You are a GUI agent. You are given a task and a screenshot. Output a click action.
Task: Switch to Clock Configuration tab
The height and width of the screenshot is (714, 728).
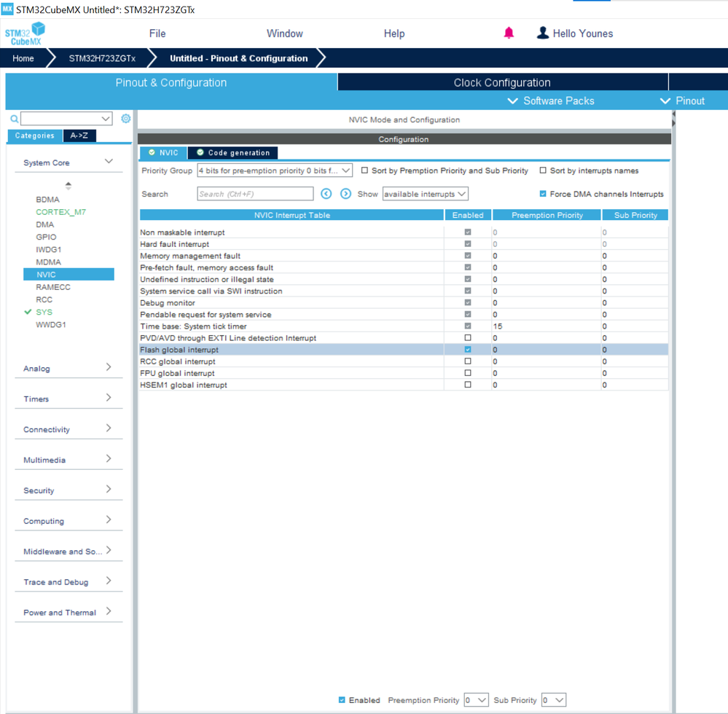(x=503, y=82)
